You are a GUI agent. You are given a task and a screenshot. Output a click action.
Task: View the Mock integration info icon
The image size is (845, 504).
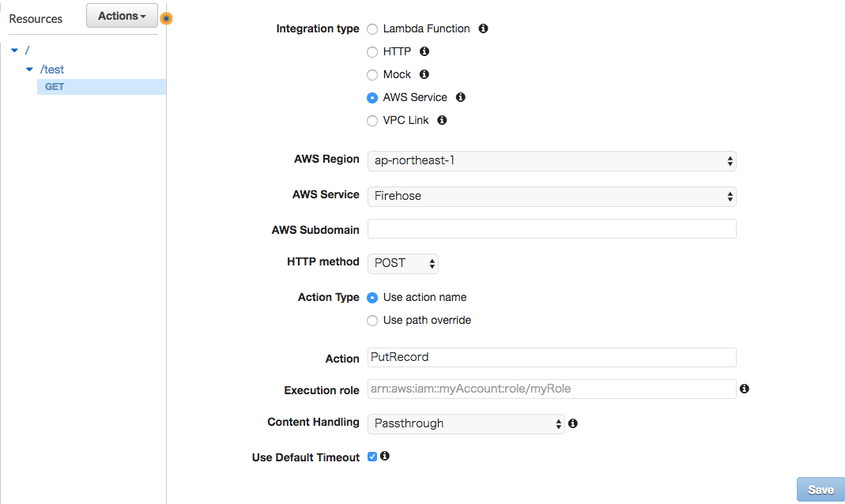pyautogui.click(x=424, y=74)
